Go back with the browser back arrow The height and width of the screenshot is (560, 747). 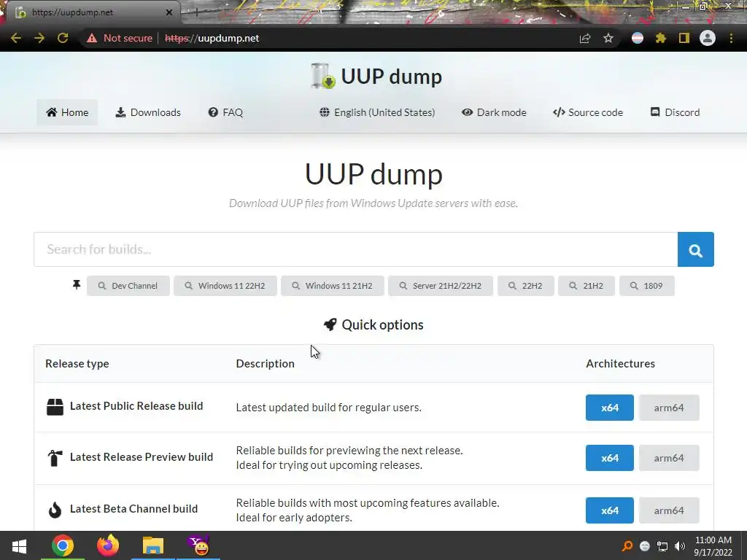16,38
